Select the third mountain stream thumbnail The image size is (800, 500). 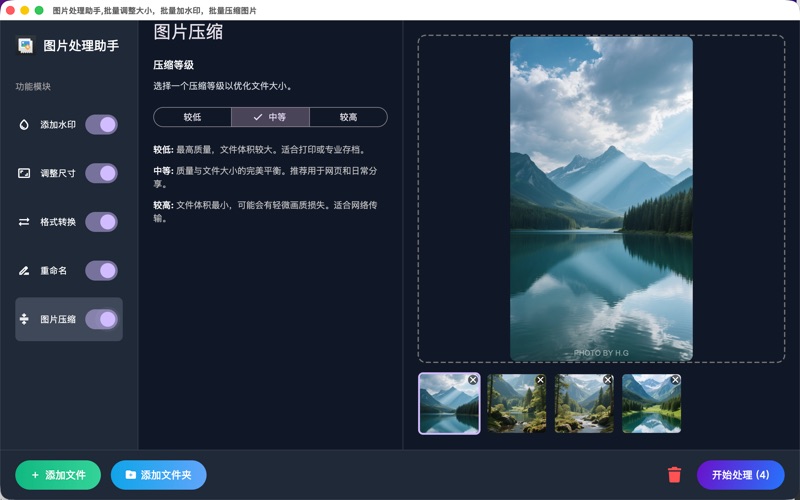pyautogui.click(x=584, y=404)
